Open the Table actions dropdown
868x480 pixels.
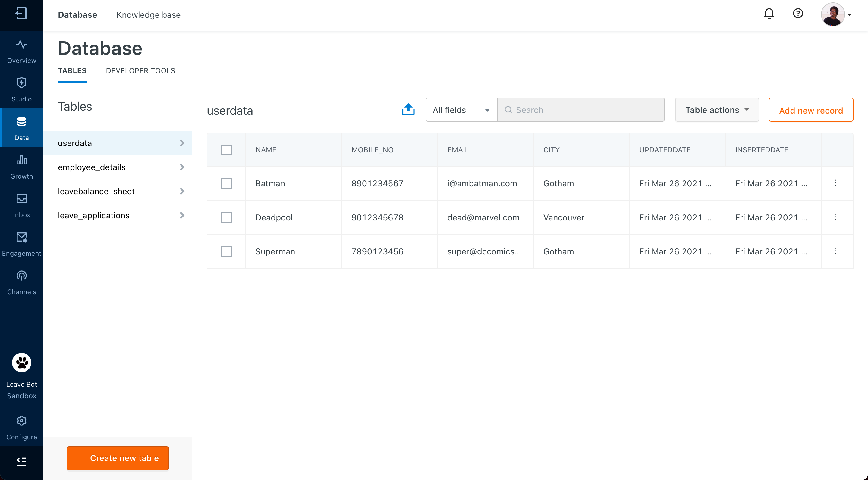(717, 110)
